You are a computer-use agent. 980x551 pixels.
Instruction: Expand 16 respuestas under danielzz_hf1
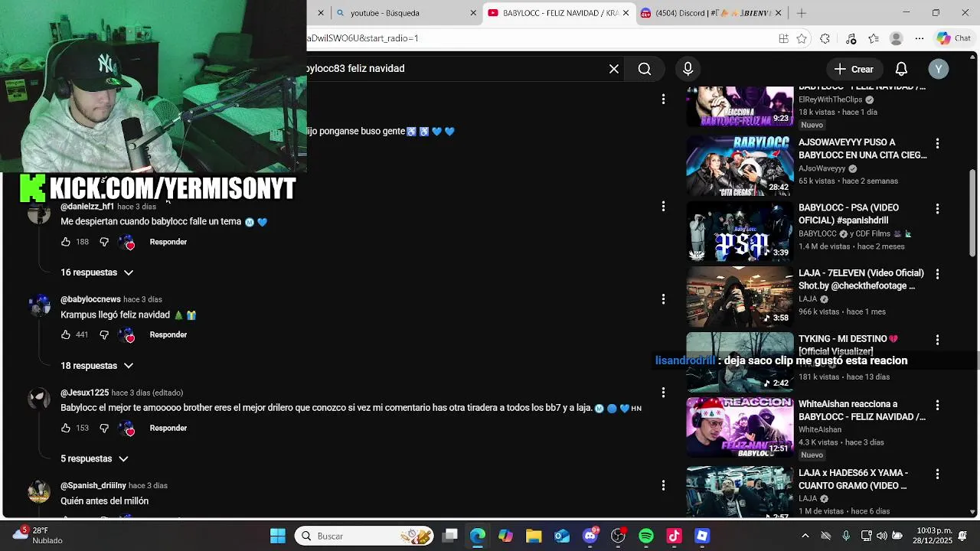point(97,272)
